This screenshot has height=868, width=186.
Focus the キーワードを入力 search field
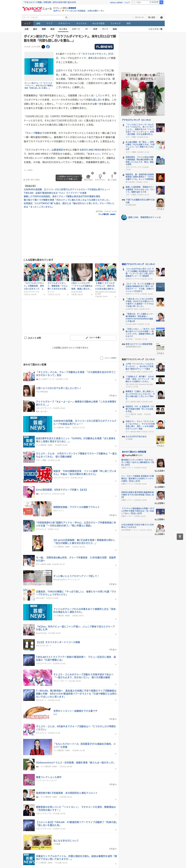[x=44, y=18]
